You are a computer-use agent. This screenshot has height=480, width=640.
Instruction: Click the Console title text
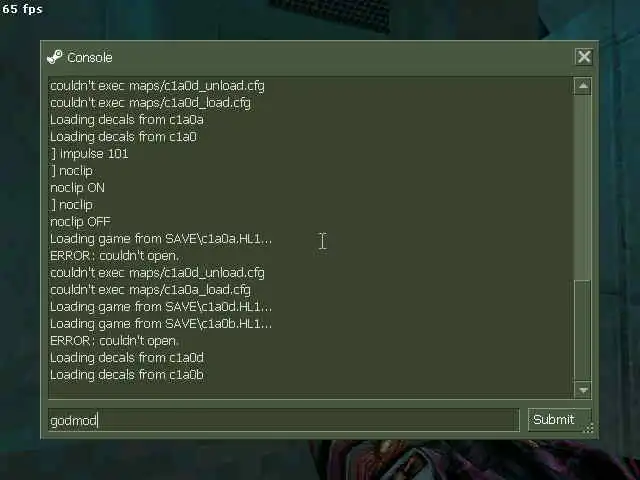click(90, 58)
